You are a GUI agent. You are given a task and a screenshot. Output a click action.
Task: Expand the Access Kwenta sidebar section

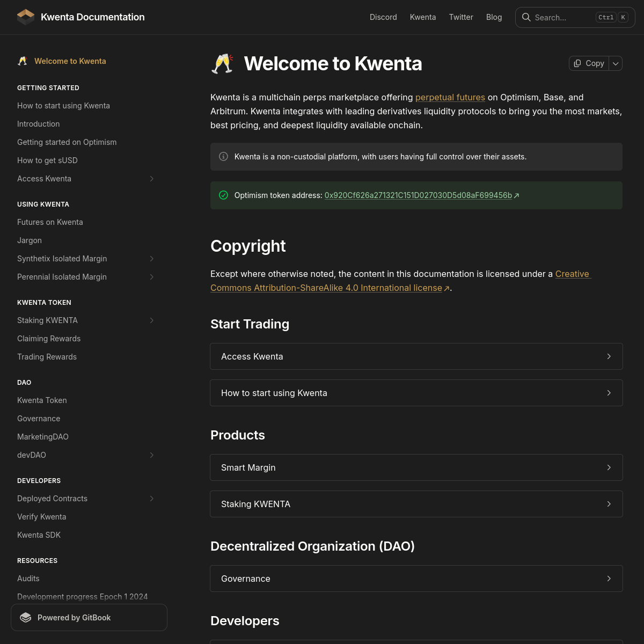(152, 179)
